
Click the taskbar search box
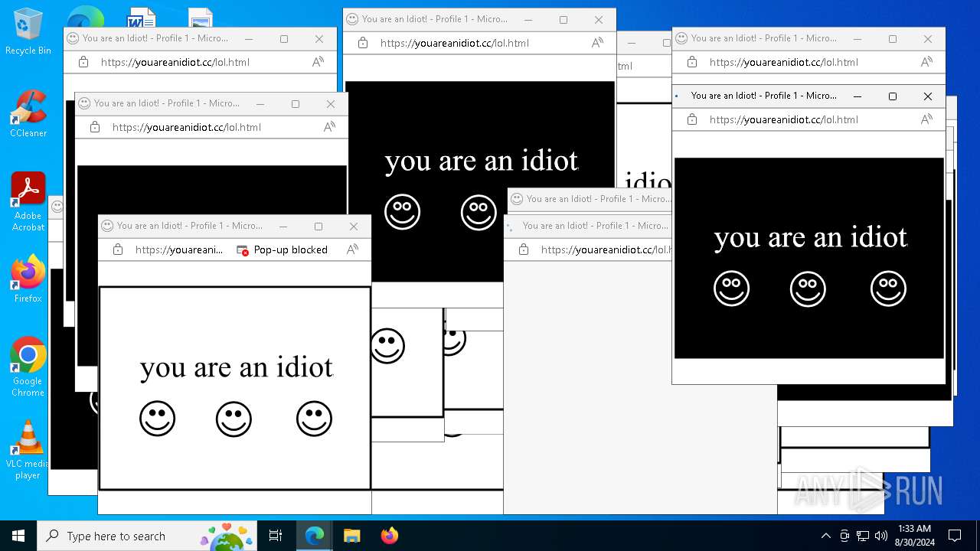click(x=147, y=536)
